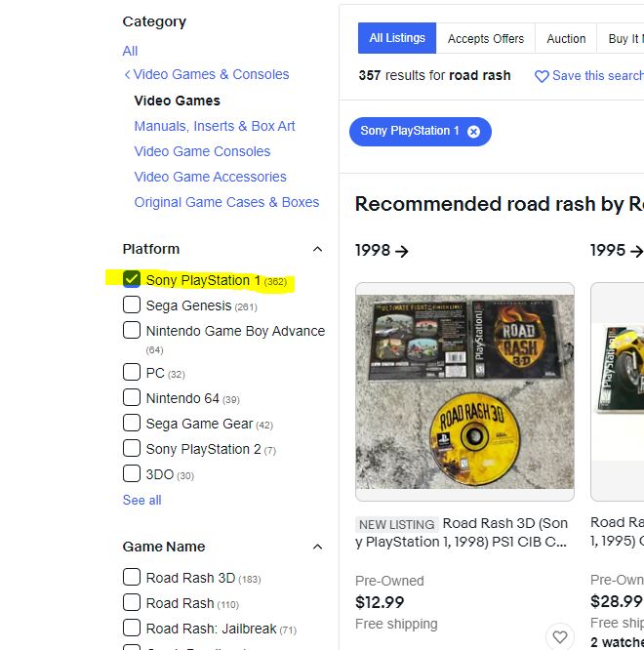Image resolution: width=644 pixels, height=650 pixels.
Task: Collapse the Platform filter section
Action: pos(317,249)
